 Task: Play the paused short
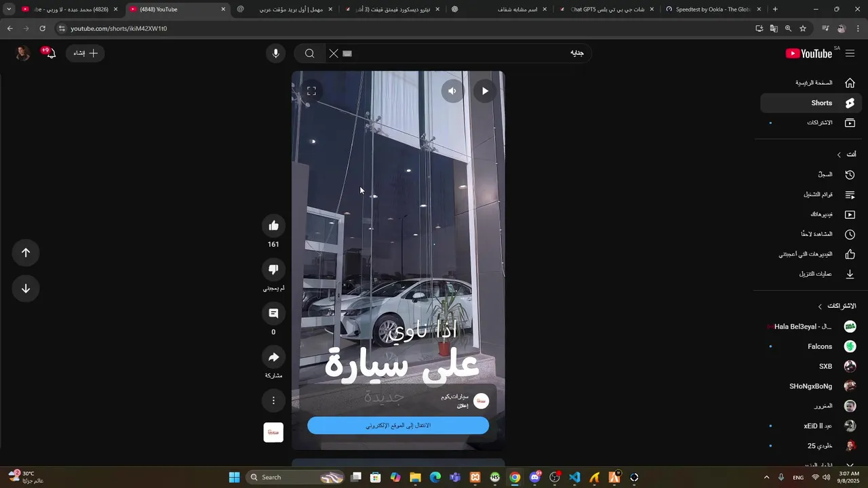click(x=485, y=91)
